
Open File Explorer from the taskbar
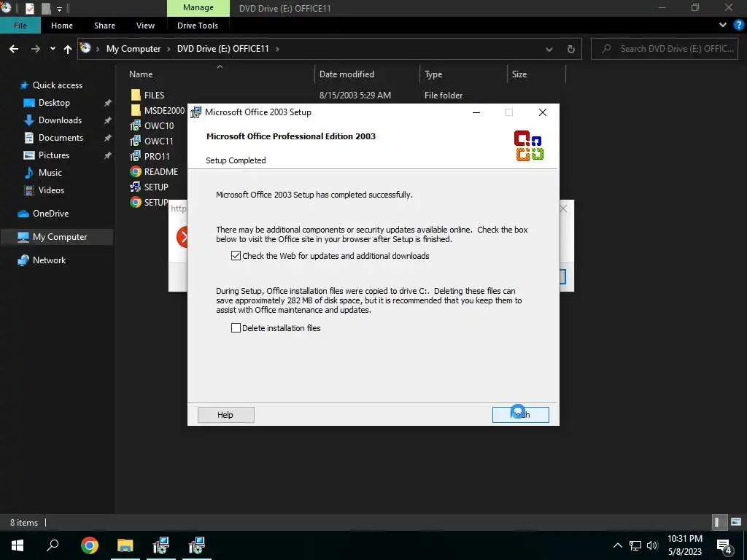click(x=125, y=545)
